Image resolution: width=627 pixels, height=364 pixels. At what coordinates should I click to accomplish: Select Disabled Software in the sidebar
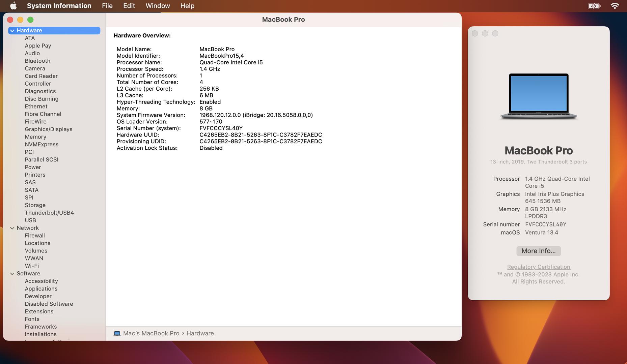point(49,304)
